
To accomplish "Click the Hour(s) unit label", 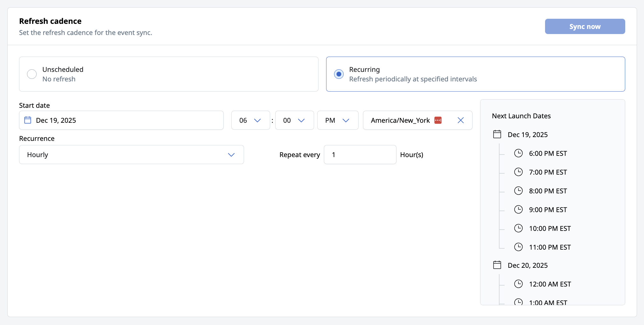I will click(x=412, y=155).
